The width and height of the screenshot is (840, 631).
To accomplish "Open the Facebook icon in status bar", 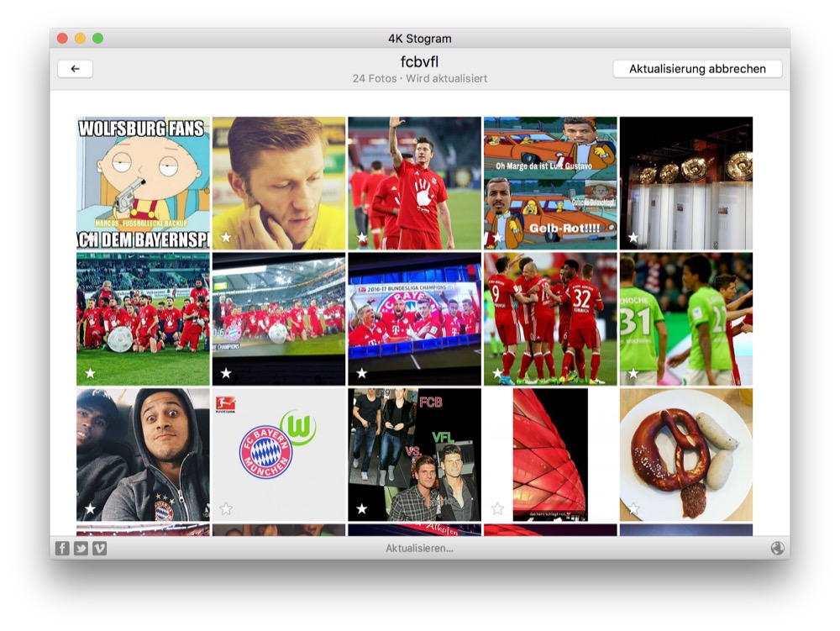I will tap(62, 549).
